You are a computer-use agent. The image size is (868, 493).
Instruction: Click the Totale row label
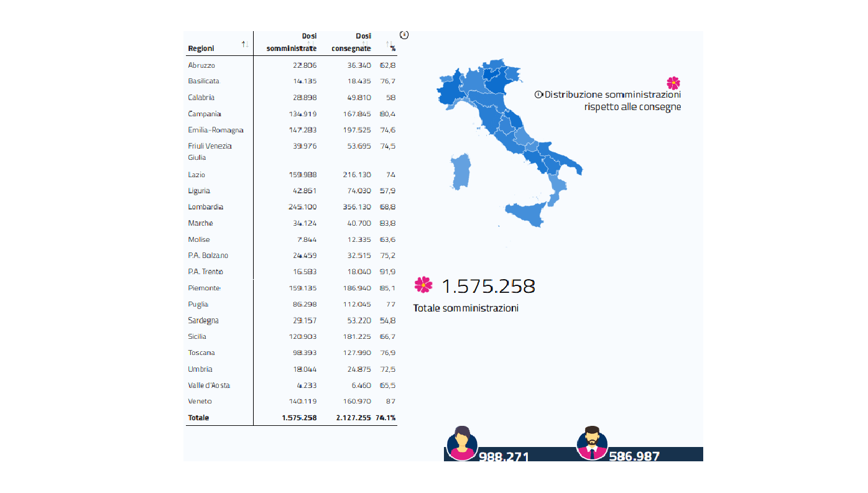coord(198,418)
